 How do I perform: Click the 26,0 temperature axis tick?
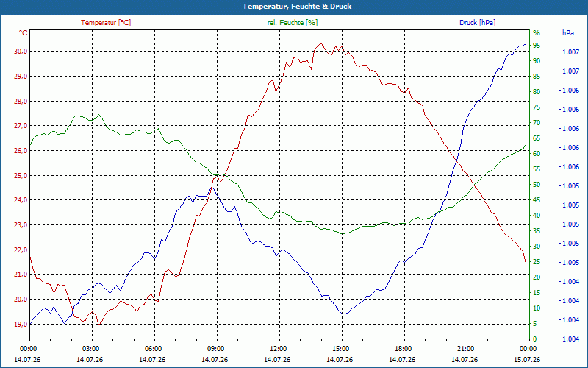[x=21, y=151]
